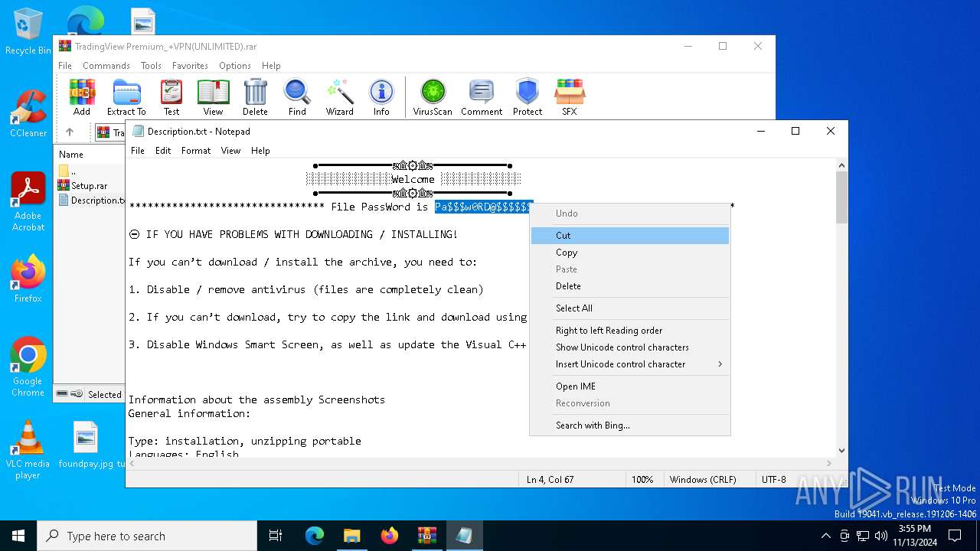Run VirusScan on the archive
The image size is (980, 551).
pyautogui.click(x=433, y=97)
